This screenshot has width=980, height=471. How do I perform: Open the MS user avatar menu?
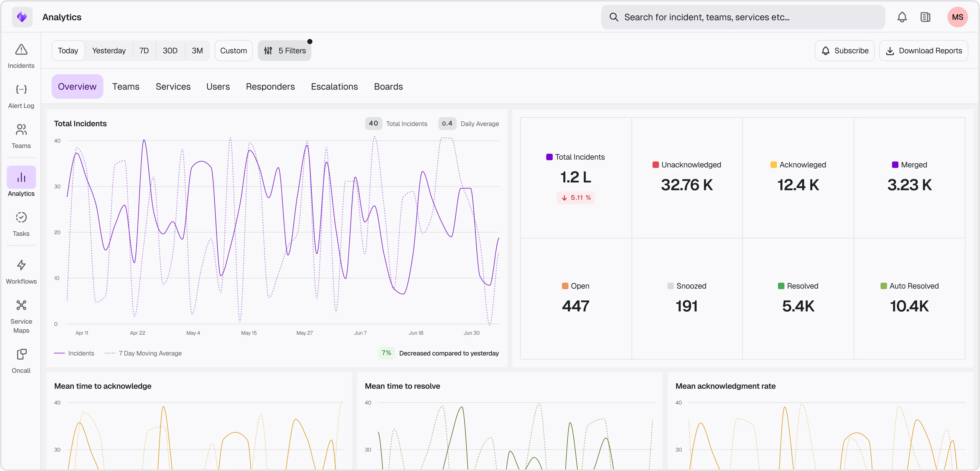coord(957,17)
